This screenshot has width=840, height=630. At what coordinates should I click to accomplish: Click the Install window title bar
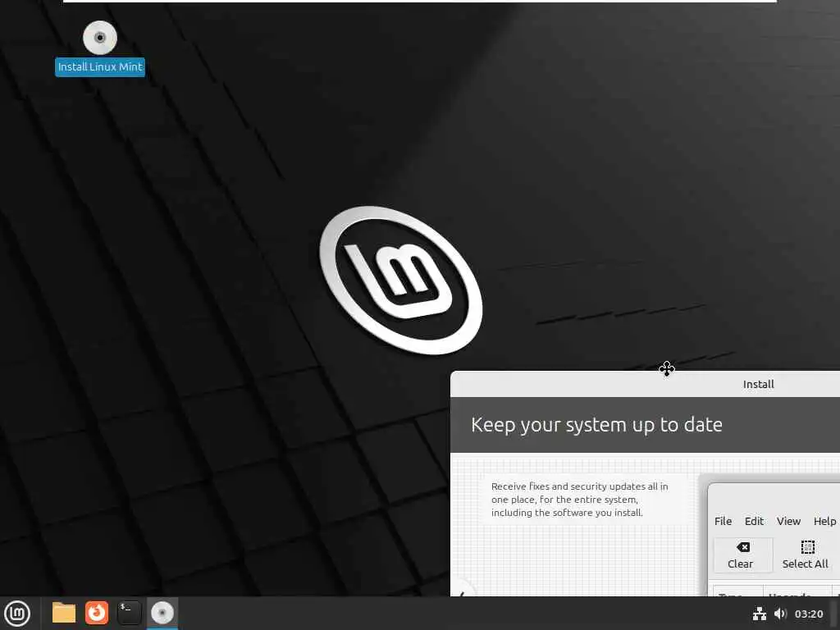point(645,384)
